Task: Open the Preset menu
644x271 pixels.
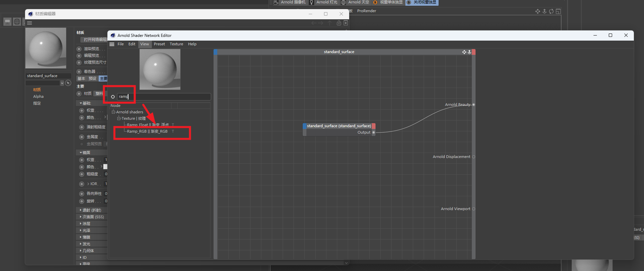Action: [159, 44]
